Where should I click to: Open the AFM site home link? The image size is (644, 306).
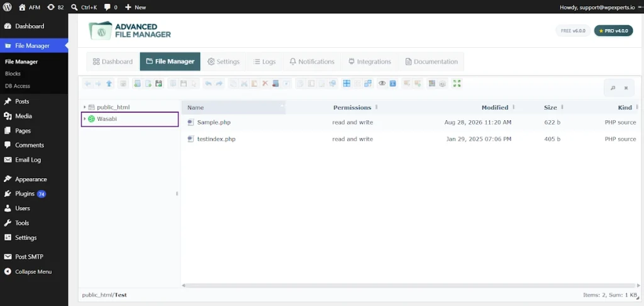point(30,7)
